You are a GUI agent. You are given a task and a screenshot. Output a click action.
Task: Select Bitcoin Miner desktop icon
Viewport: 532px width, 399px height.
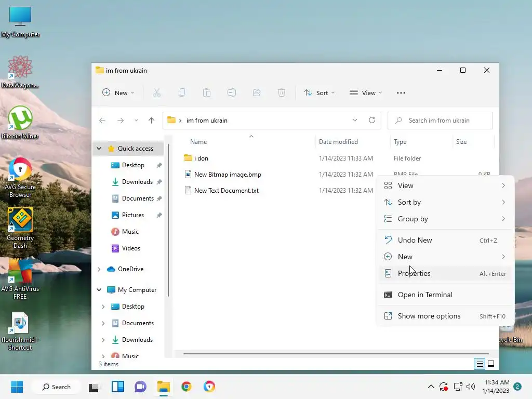point(20,123)
